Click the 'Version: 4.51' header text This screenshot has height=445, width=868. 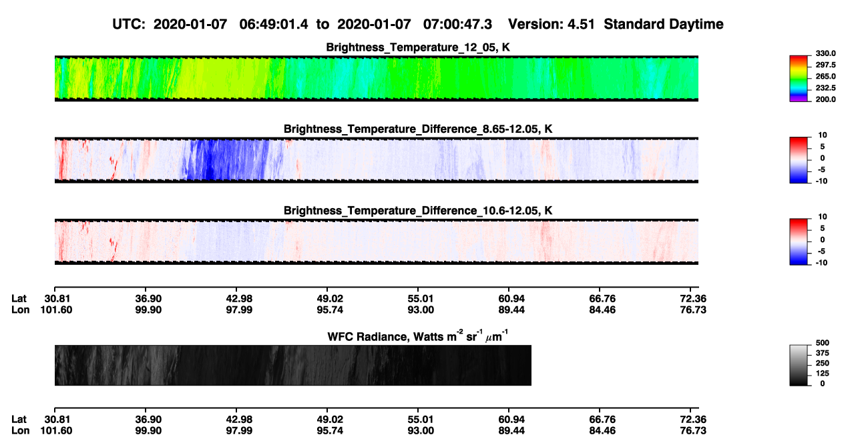(551, 25)
